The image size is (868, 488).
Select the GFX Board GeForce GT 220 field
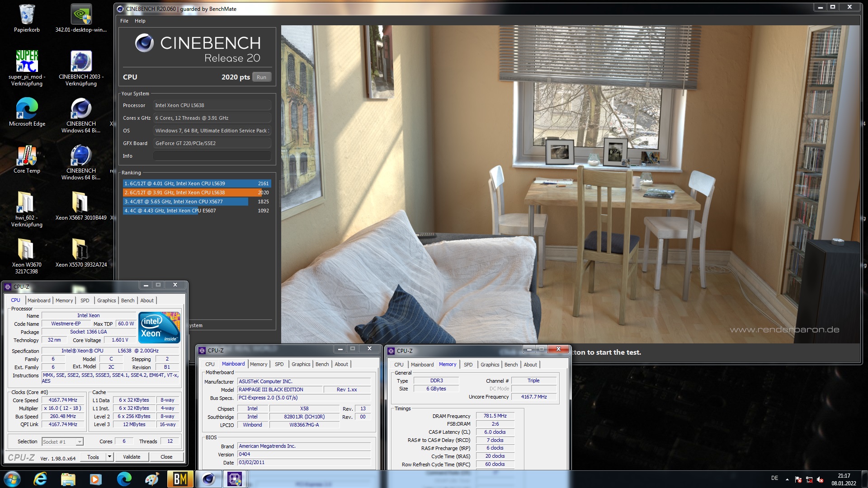pyautogui.click(x=212, y=143)
